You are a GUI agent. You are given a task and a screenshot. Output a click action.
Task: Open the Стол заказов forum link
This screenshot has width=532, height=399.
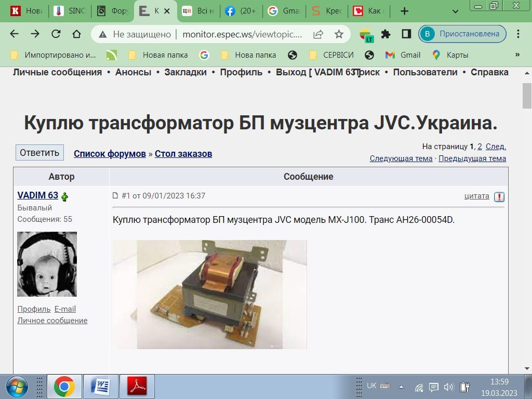(183, 154)
